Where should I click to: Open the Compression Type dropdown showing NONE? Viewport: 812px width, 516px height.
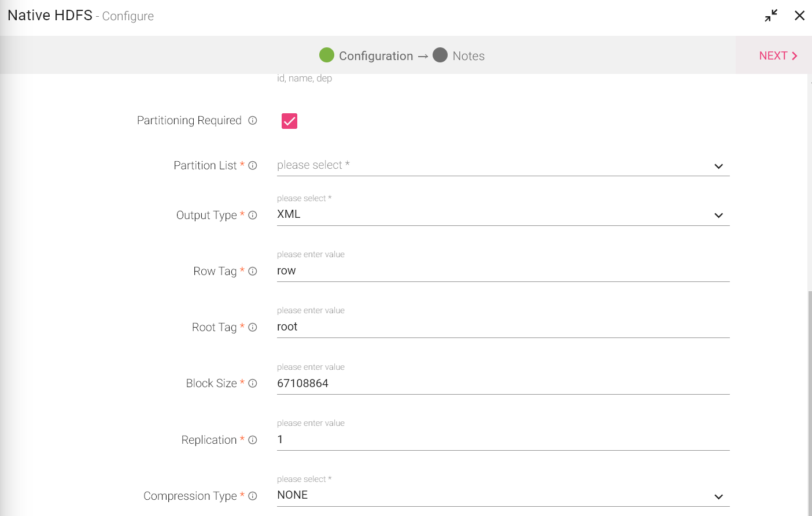502,496
